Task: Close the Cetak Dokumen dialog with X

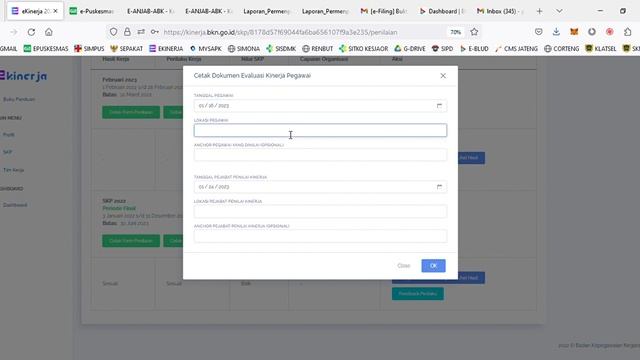Action: click(443, 76)
